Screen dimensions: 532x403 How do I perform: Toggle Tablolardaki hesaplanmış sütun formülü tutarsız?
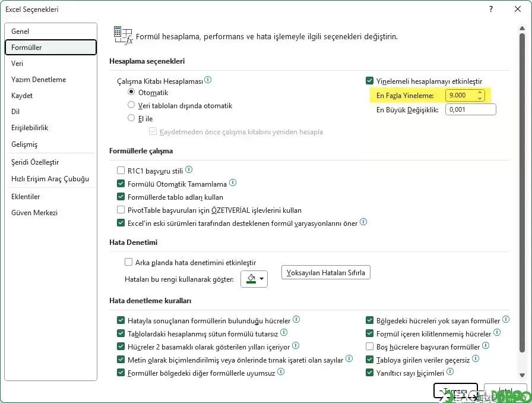tap(121, 333)
